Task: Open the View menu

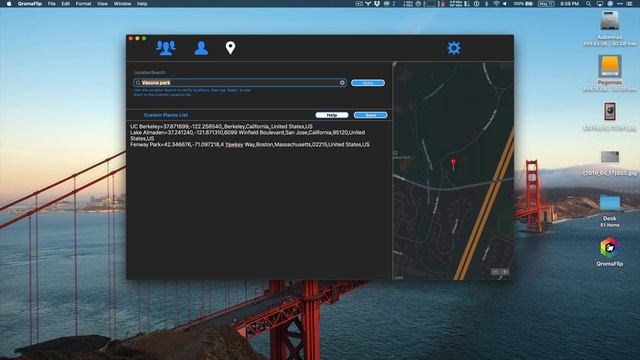Action: click(102, 4)
